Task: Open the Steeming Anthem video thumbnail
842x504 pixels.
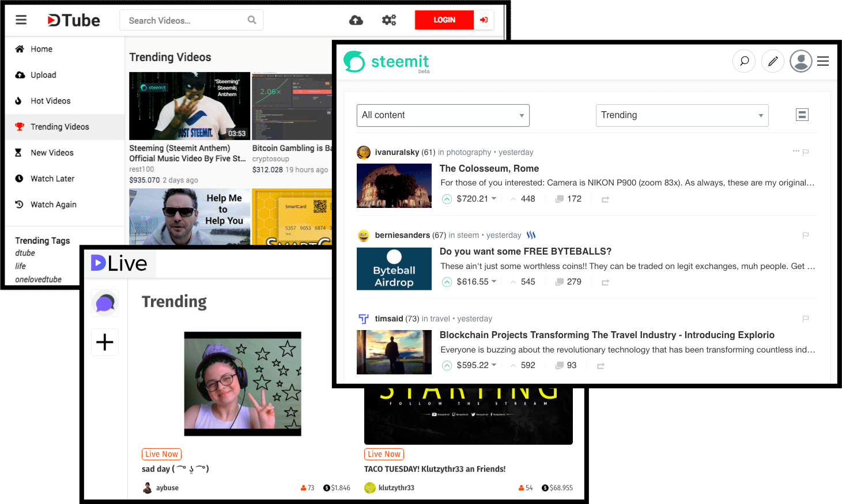Action: pos(190,106)
